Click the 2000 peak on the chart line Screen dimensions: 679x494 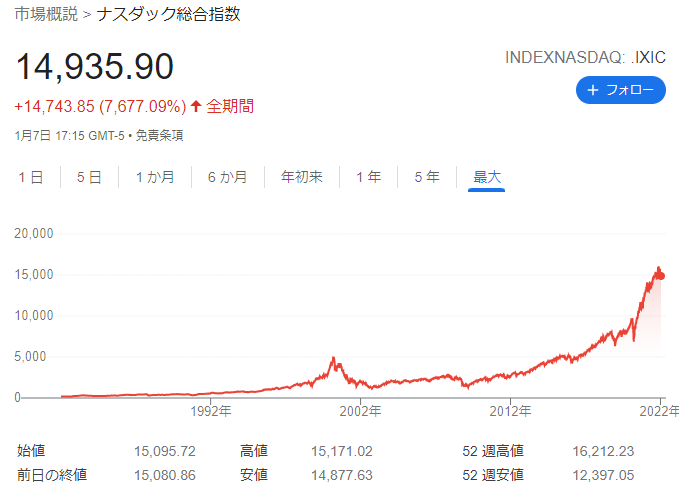[333, 358]
